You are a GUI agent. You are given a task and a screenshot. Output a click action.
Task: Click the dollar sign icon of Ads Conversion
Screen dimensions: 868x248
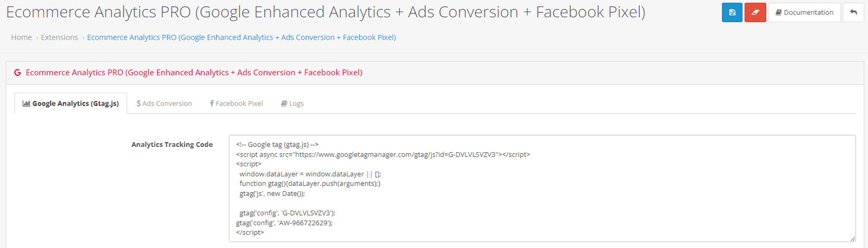pyautogui.click(x=139, y=103)
